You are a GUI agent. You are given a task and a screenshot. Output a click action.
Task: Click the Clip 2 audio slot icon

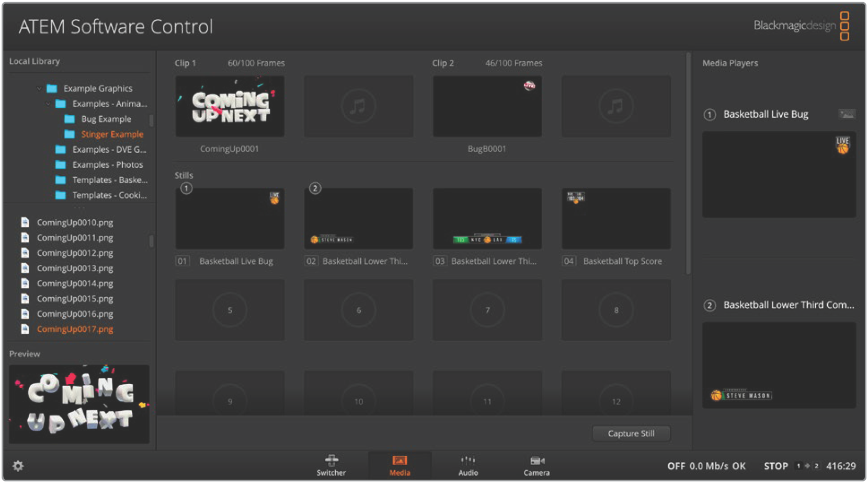click(x=616, y=106)
